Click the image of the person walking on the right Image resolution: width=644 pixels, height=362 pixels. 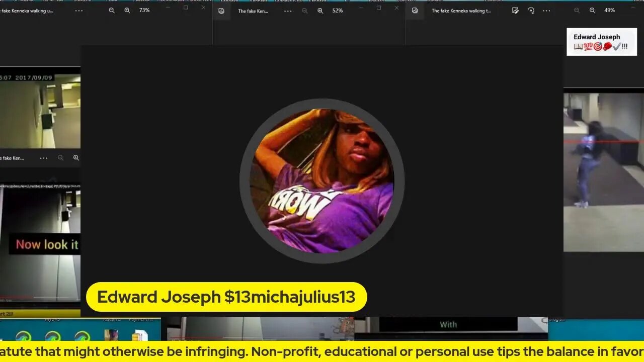pos(604,172)
